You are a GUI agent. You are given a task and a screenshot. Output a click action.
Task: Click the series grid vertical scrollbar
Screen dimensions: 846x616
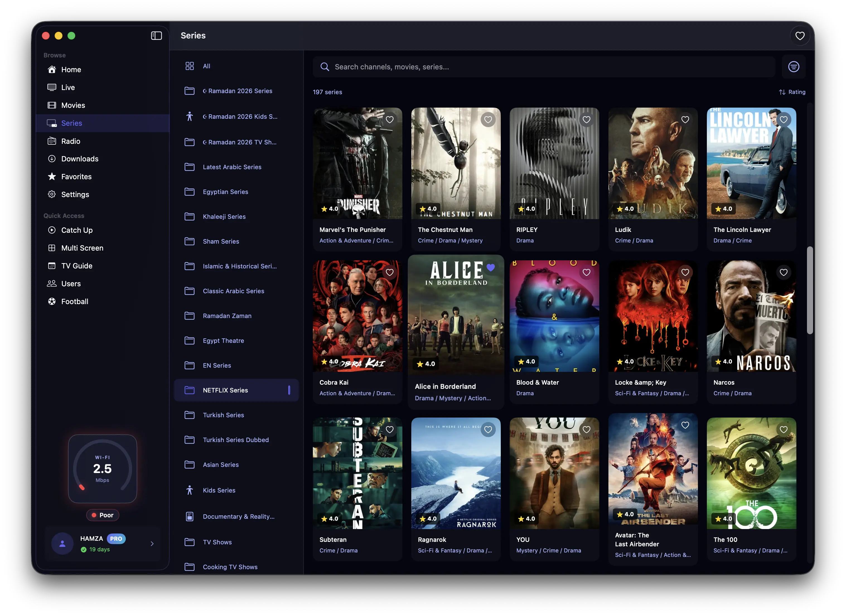[x=809, y=290]
